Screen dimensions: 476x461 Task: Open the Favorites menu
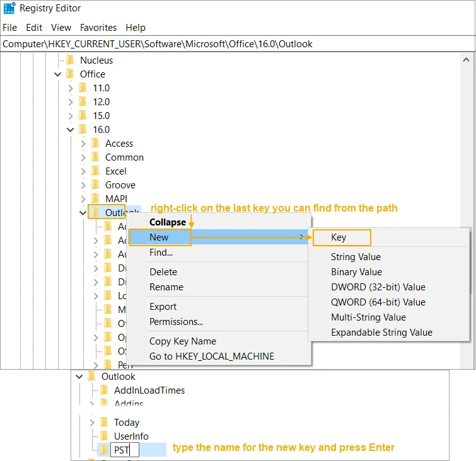(x=98, y=28)
